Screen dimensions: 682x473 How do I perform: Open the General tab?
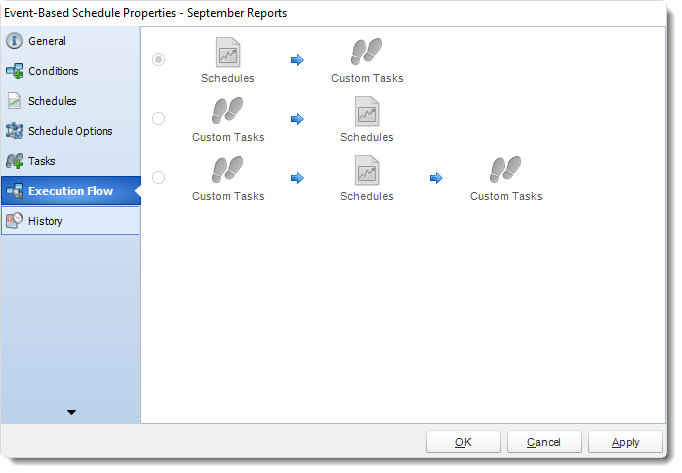(x=71, y=41)
